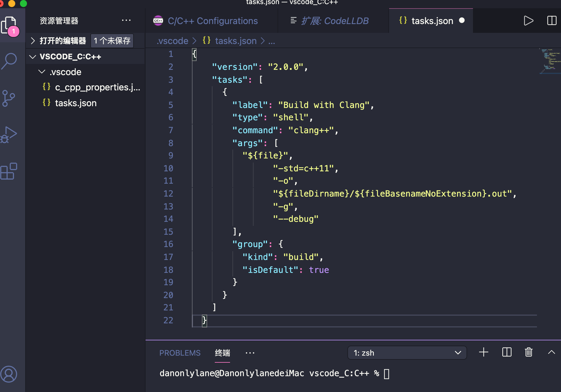Screen dimensions: 561x392
Task: Open the Extensions view
Action: click(9, 171)
